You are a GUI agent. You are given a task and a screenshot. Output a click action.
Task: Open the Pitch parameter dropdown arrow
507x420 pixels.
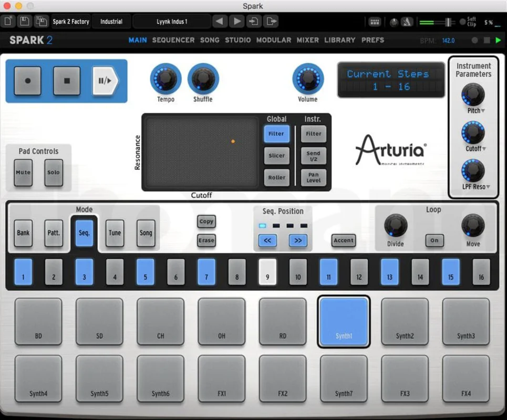(x=483, y=111)
